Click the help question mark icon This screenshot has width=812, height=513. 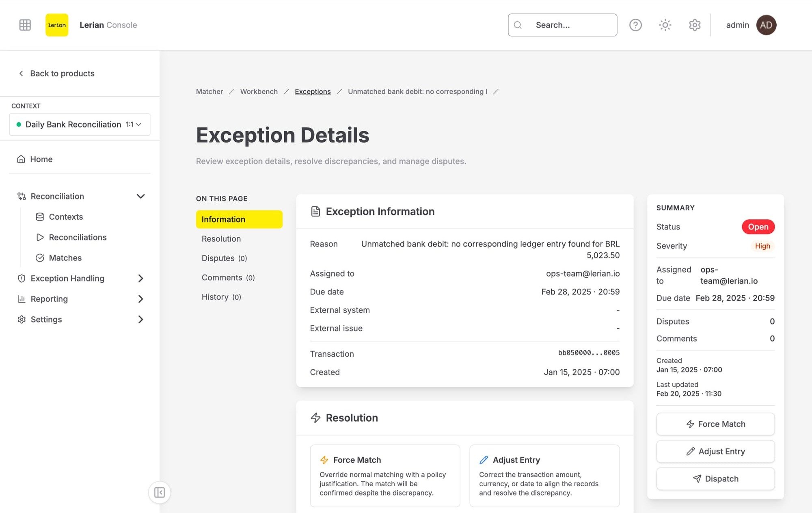click(x=635, y=25)
